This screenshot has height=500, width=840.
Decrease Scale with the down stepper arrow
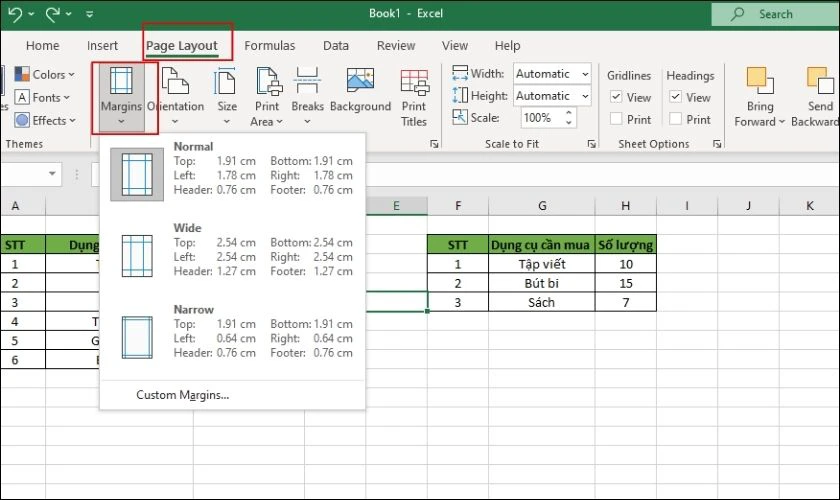[569, 123]
